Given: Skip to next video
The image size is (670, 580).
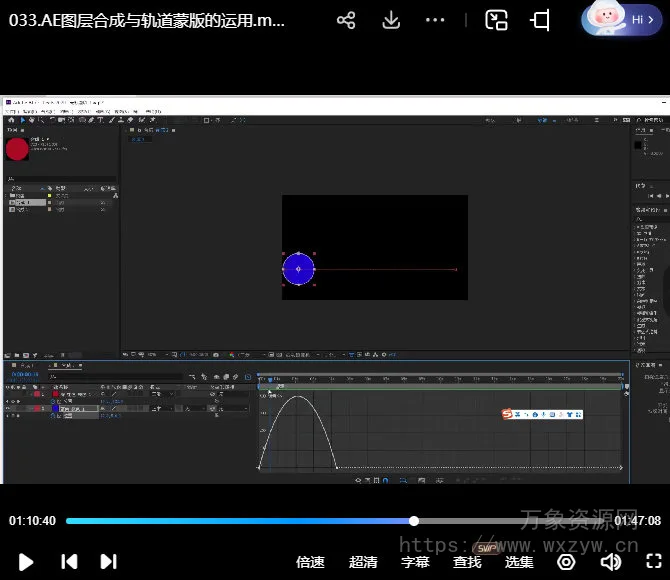Looking at the screenshot, I should (x=109, y=562).
